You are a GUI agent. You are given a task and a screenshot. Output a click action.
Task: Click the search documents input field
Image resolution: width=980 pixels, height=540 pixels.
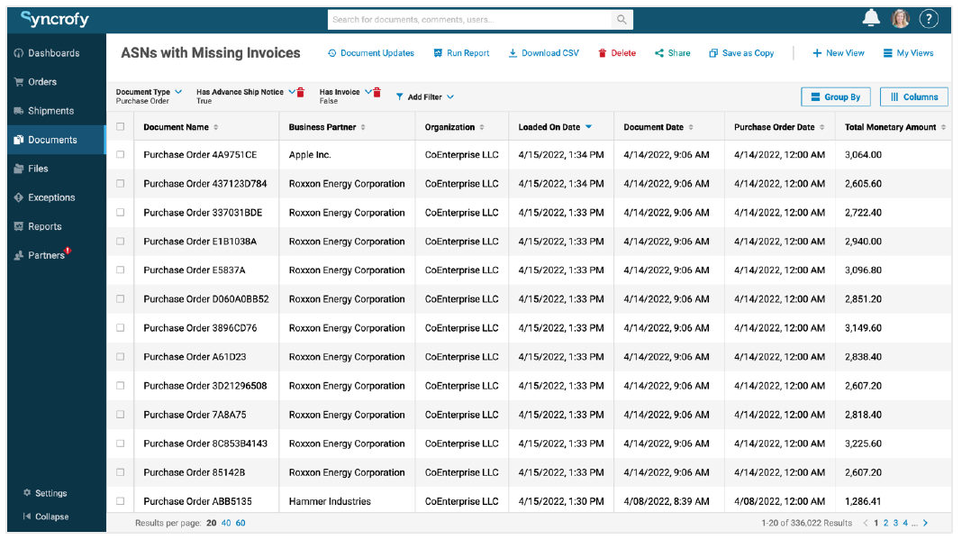pyautogui.click(x=468, y=20)
